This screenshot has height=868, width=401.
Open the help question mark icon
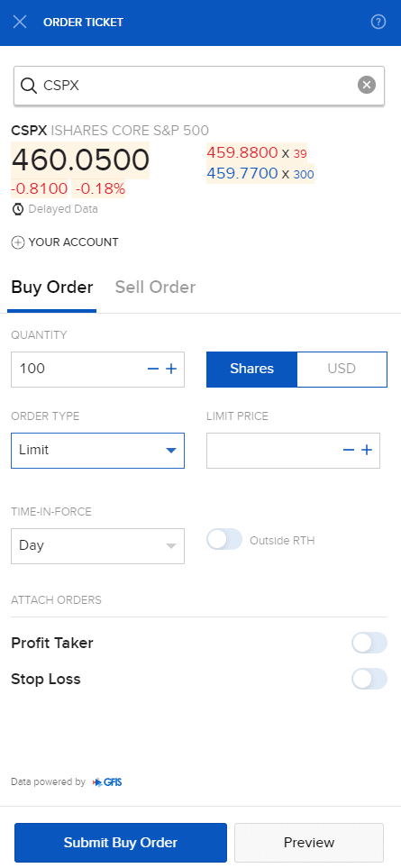378,23
